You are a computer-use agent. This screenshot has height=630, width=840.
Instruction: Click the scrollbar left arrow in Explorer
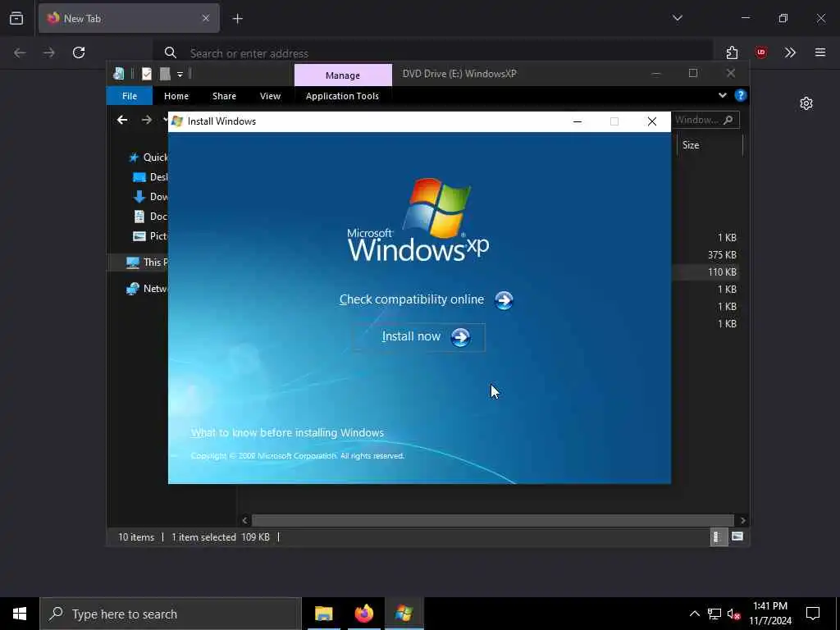click(x=244, y=520)
